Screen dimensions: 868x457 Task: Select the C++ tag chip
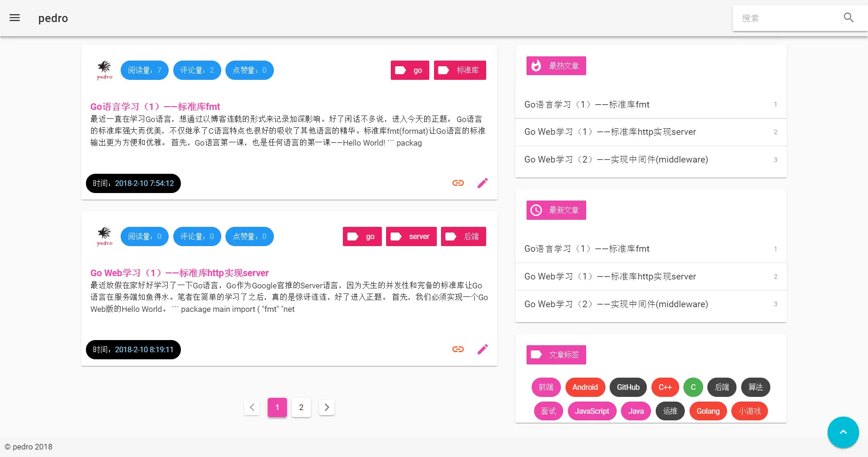coord(665,387)
